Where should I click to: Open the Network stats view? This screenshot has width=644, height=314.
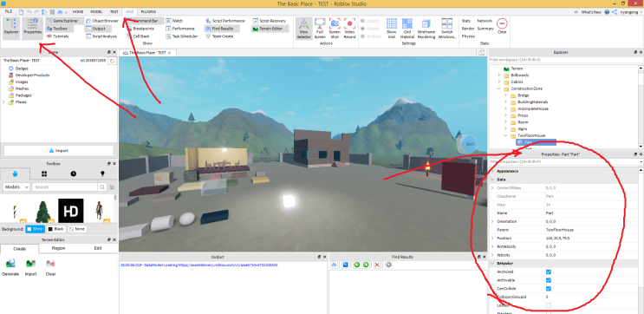485,21
